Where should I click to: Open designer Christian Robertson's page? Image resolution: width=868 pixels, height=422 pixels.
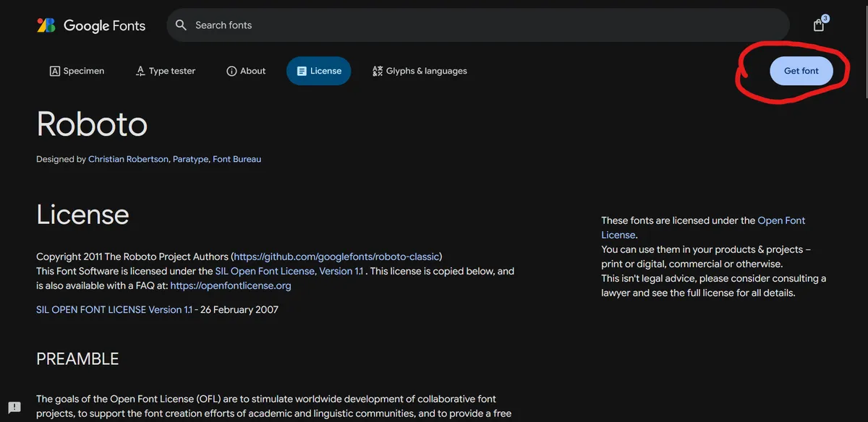click(x=129, y=159)
